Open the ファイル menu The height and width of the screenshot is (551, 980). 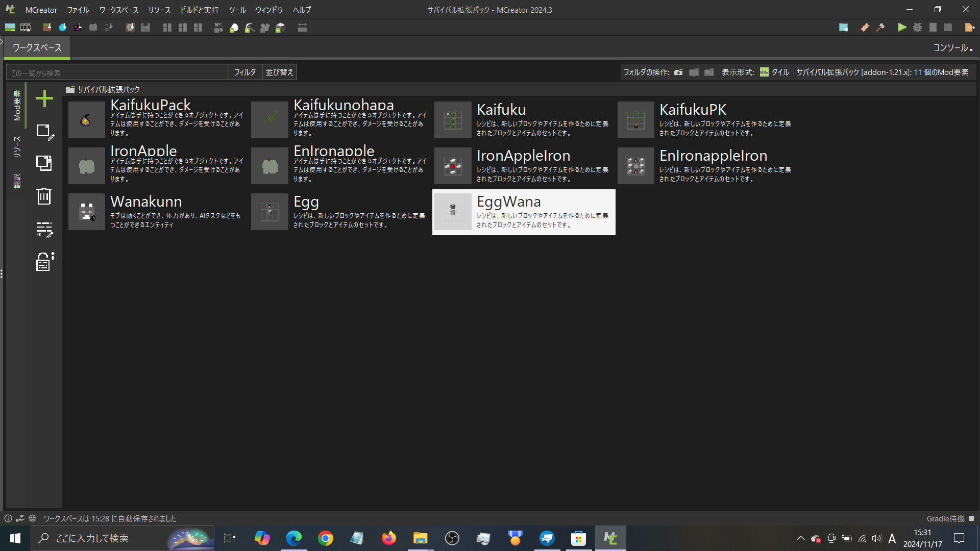[78, 10]
